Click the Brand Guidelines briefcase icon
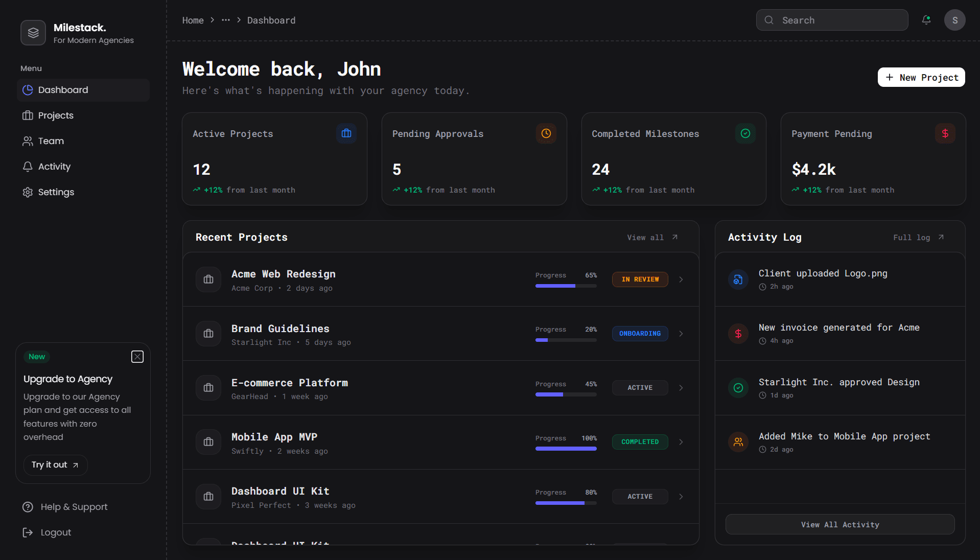The width and height of the screenshot is (980, 560). point(208,334)
